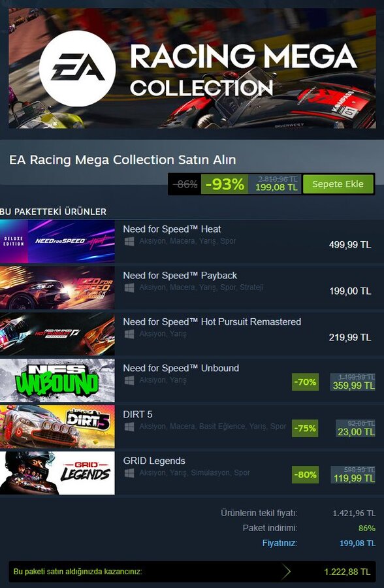
Task: Click Windows platform icon under DIRT 5
Action: [129, 427]
